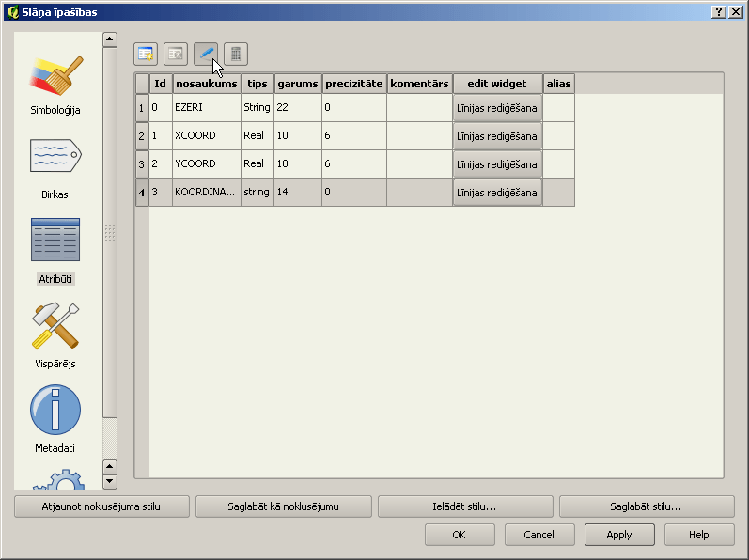Click the sidebar scrollbar thumb

pyautogui.click(x=110, y=232)
